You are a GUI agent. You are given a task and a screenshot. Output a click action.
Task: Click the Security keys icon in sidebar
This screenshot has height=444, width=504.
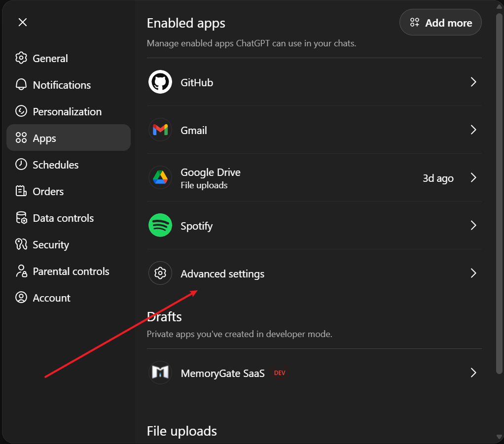[21, 244]
